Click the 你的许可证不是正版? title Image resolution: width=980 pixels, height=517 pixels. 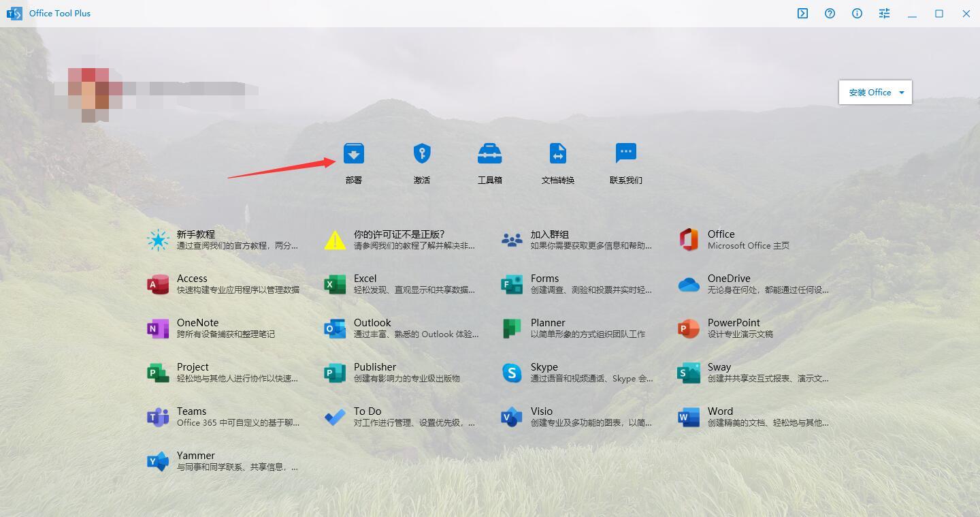coord(399,234)
